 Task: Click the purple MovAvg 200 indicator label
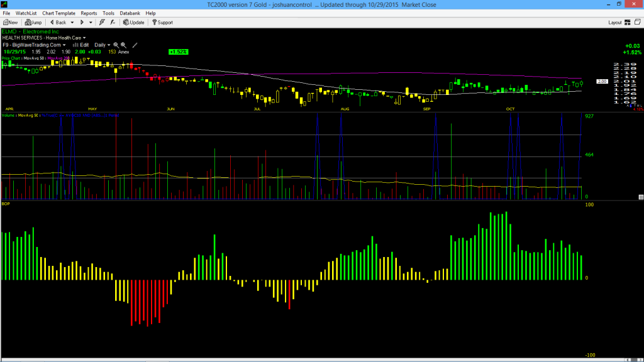pyautogui.click(x=58, y=58)
